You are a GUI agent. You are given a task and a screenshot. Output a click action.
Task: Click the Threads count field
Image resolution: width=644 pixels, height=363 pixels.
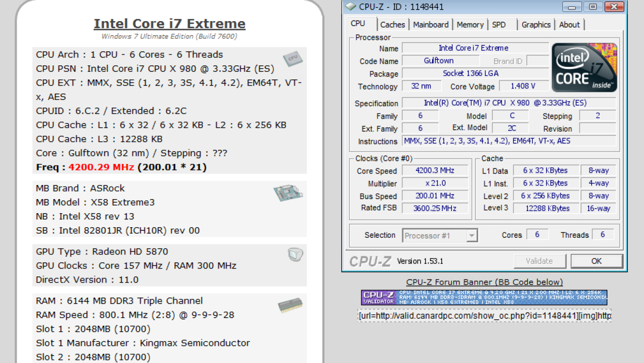602,235
